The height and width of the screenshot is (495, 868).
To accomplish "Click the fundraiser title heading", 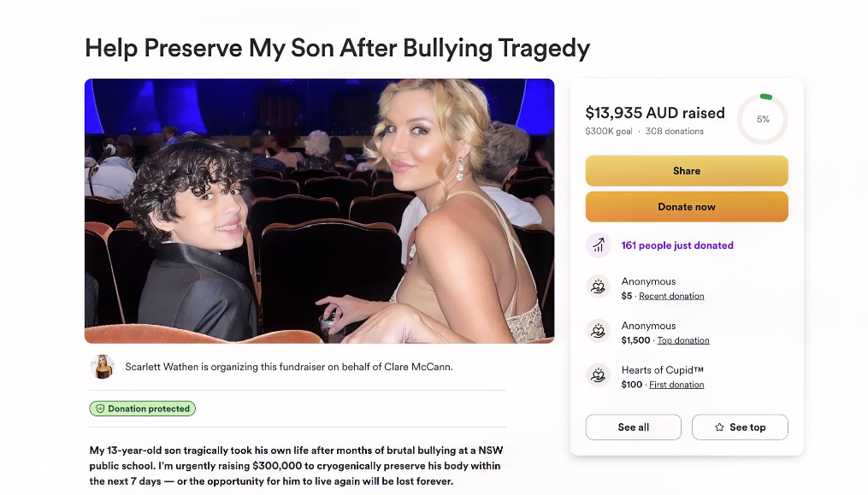I will [337, 48].
